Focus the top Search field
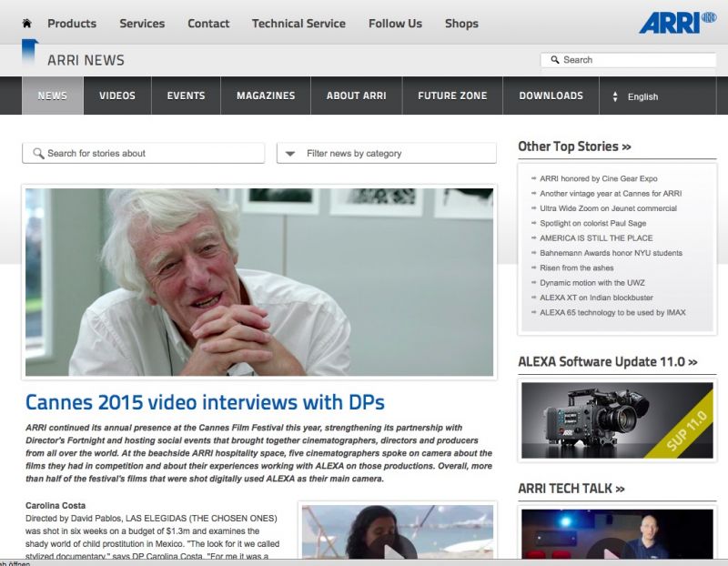The width and height of the screenshot is (728, 566). [629, 60]
